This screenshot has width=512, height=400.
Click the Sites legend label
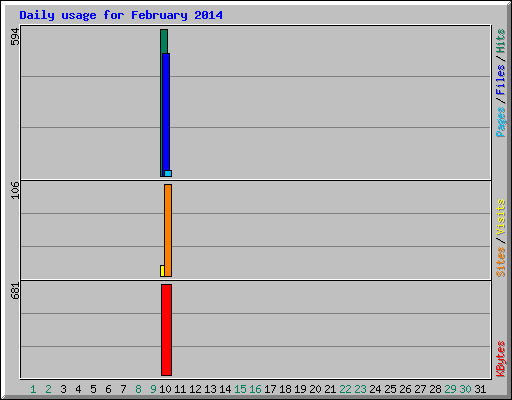(x=500, y=262)
